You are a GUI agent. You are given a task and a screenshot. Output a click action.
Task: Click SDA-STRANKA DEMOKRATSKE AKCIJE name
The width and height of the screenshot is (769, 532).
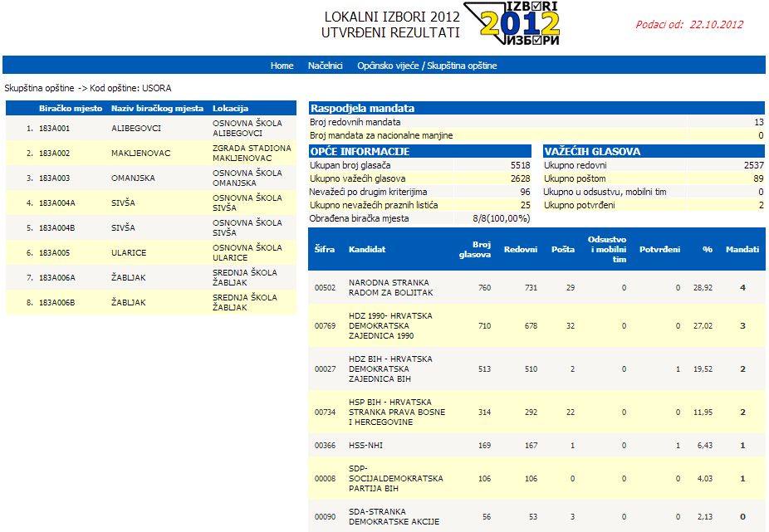(394, 516)
